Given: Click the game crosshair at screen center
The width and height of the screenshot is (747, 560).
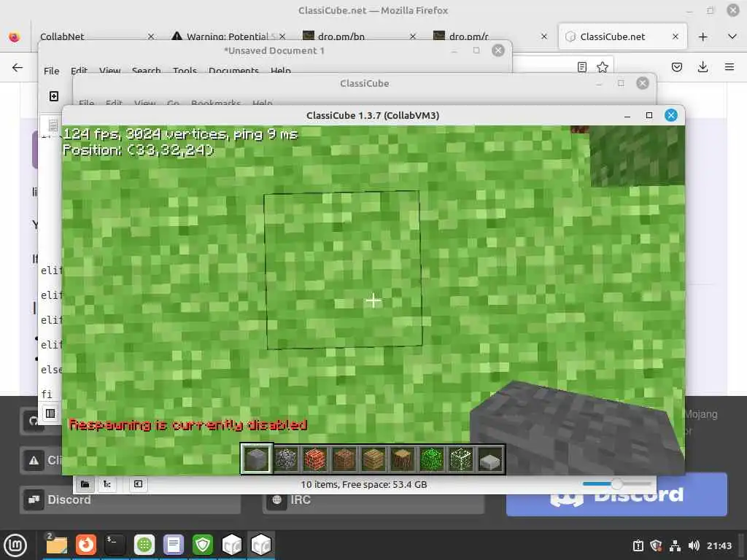Looking at the screenshot, I should click(373, 300).
